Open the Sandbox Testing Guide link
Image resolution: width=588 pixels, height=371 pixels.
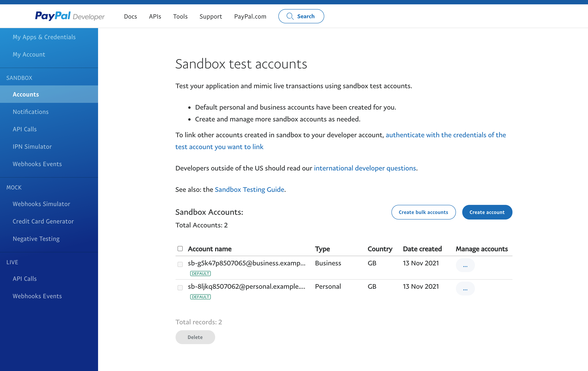pos(249,189)
